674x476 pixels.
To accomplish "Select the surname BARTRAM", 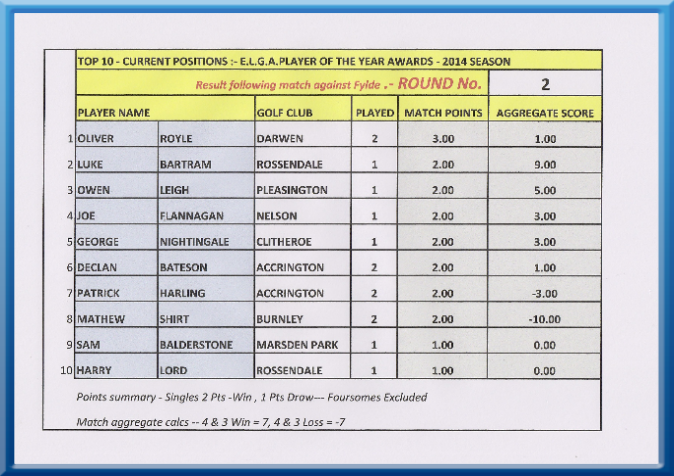I will click(x=185, y=165).
